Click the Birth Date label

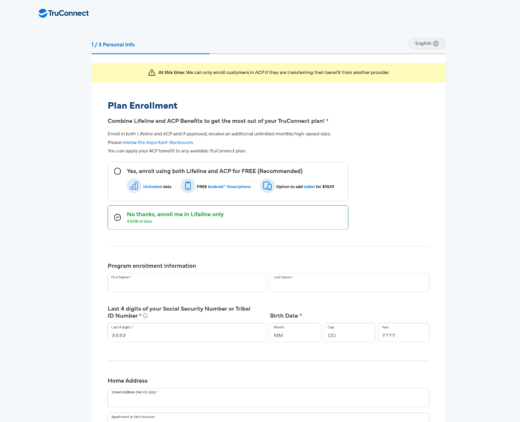pyautogui.click(x=284, y=316)
